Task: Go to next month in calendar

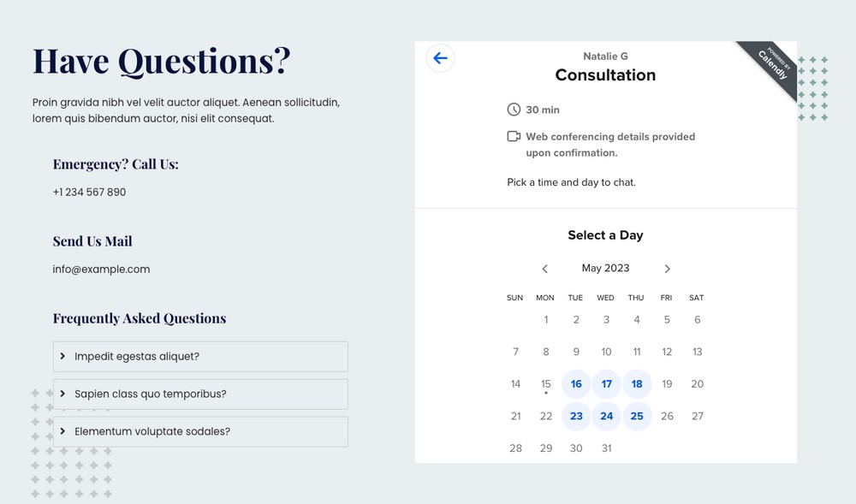Action: [x=668, y=269]
